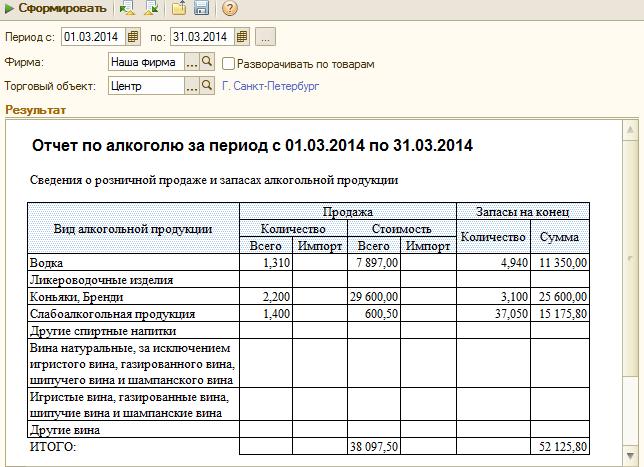Click magnifier icon next to Центр

click(x=207, y=86)
